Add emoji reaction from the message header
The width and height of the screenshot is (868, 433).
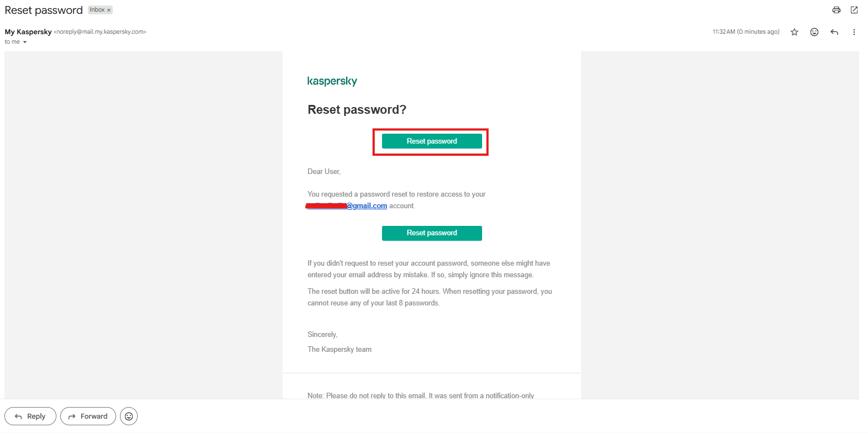[x=814, y=32]
